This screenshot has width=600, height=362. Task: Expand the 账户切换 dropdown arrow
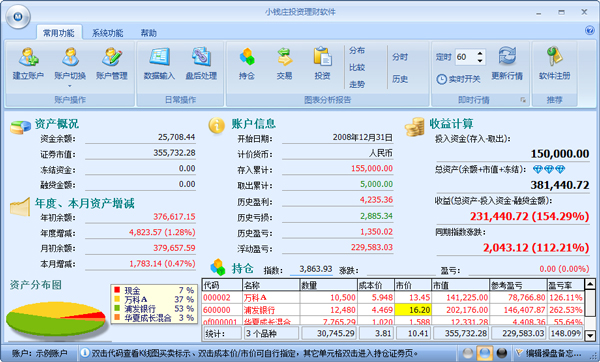point(70,86)
